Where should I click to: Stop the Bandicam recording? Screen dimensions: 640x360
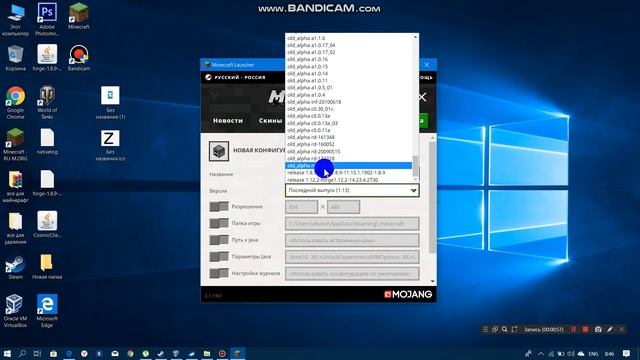[585, 329]
